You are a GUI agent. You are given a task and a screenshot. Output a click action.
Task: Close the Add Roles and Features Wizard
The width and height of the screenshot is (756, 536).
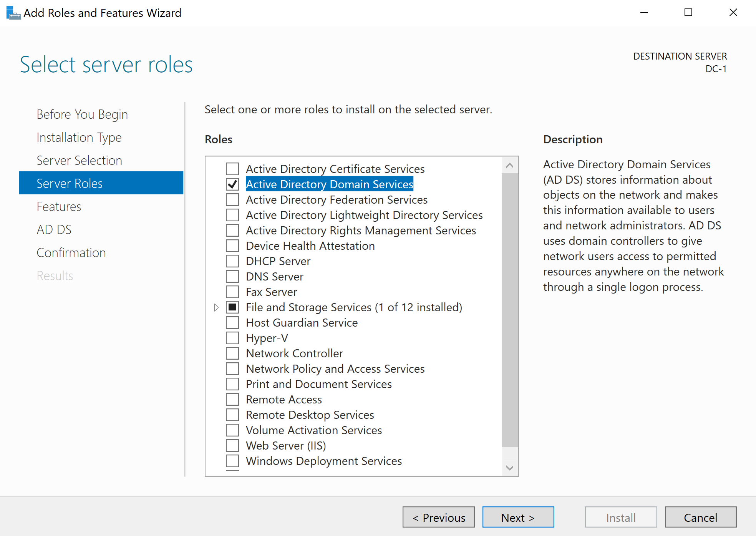coord(733,13)
